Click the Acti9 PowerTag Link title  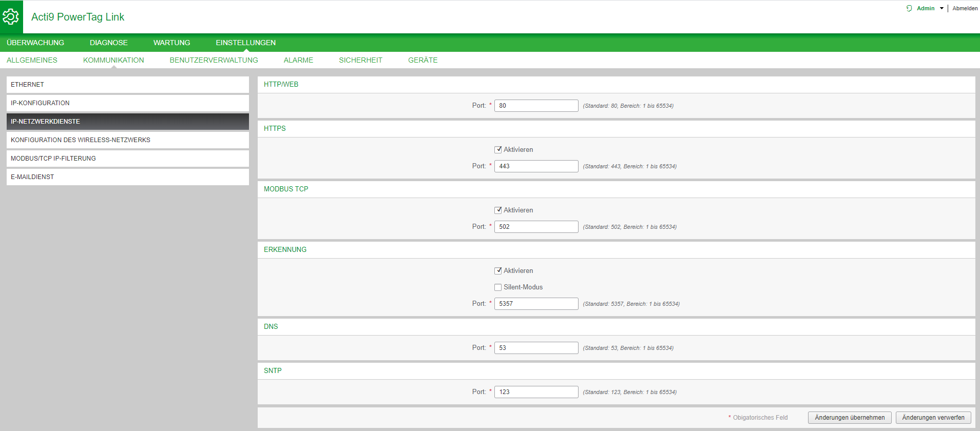click(78, 17)
